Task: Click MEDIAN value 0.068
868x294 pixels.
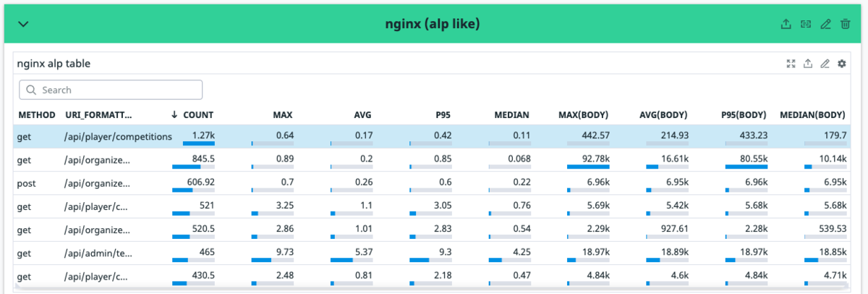Action: click(518, 159)
